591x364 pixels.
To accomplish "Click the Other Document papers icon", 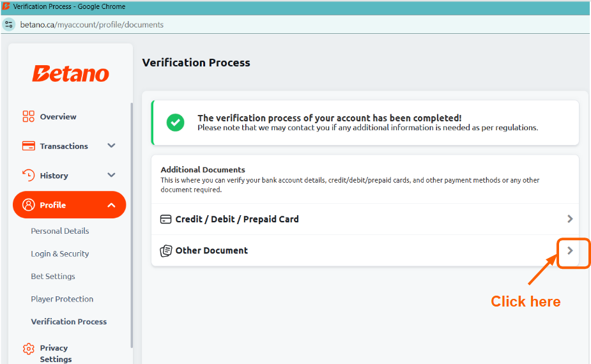I will point(166,250).
